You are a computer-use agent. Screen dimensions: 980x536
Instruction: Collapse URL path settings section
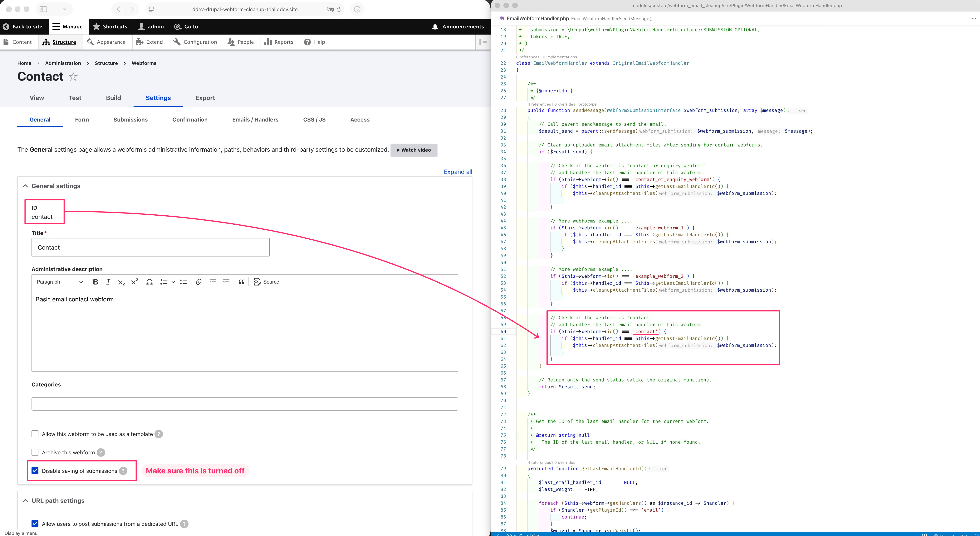[58, 501]
